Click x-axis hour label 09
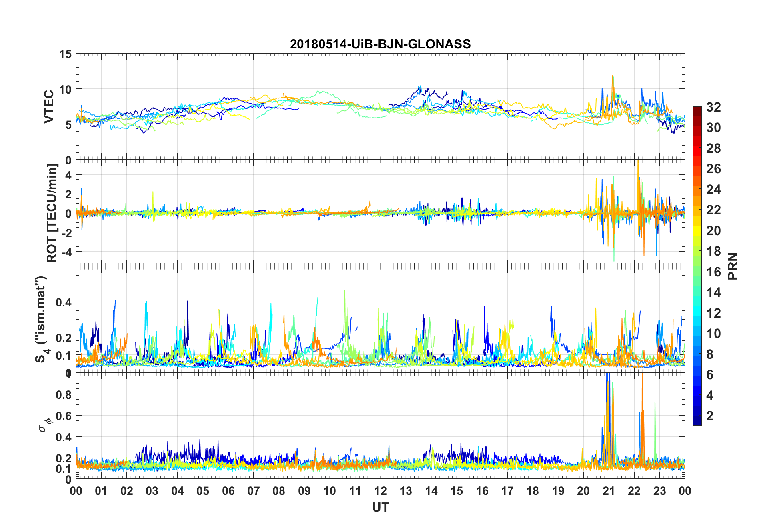The width and height of the screenshot is (761, 532). (x=304, y=491)
